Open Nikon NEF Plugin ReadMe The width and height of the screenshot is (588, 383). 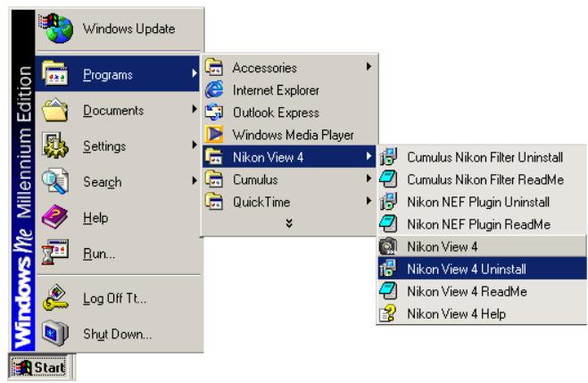click(482, 224)
